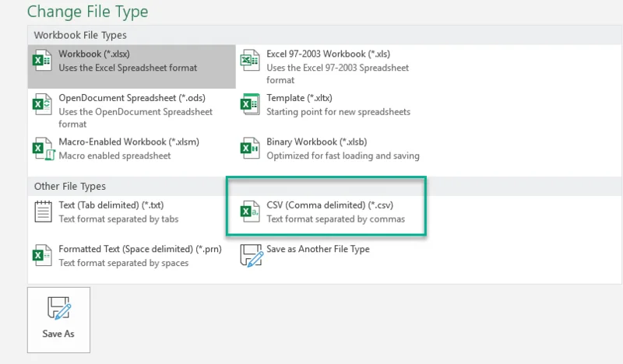Click 'Text format separated by tabs'
623x364 pixels.
tap(118, 219)
